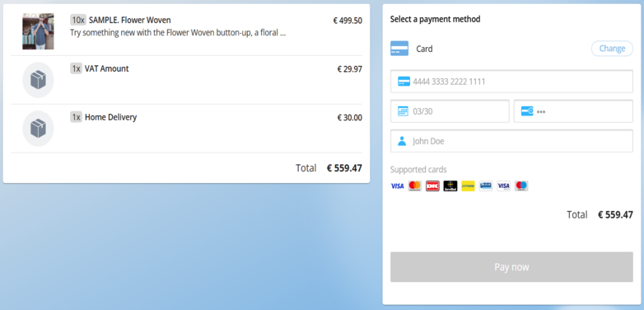
Task: Click the calendar icon in expiry field
Action: coord(403,111)
